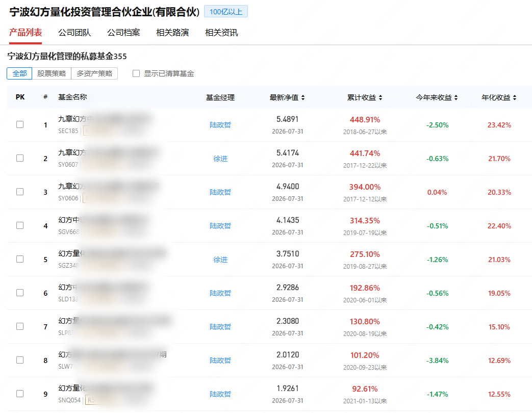
Task: Click the 基金经理 column header
Action: click(x=220, y=98)
